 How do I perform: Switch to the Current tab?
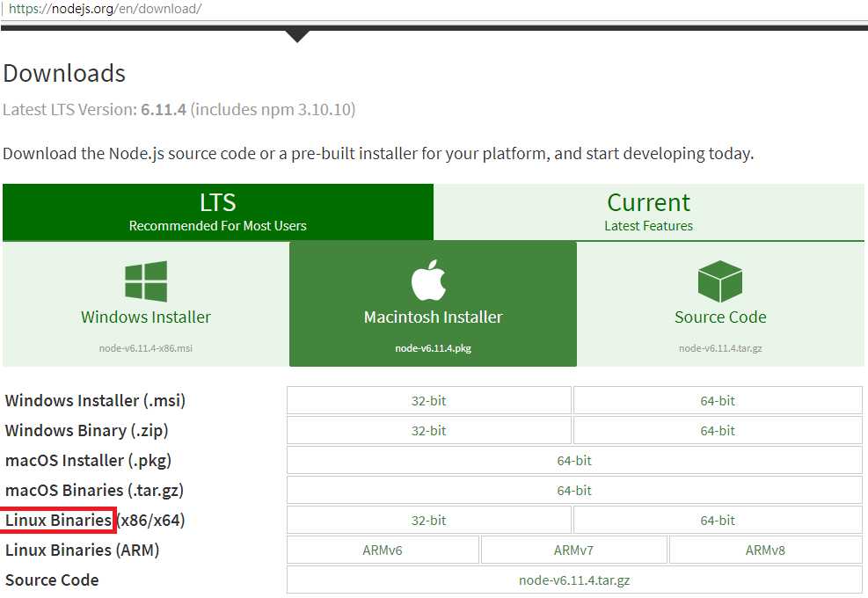click(649, 212)
